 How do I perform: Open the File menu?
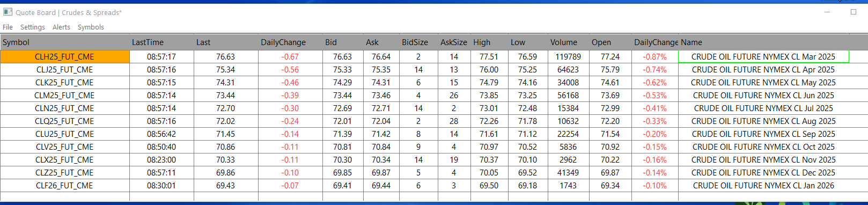click(x=8, y=27)
